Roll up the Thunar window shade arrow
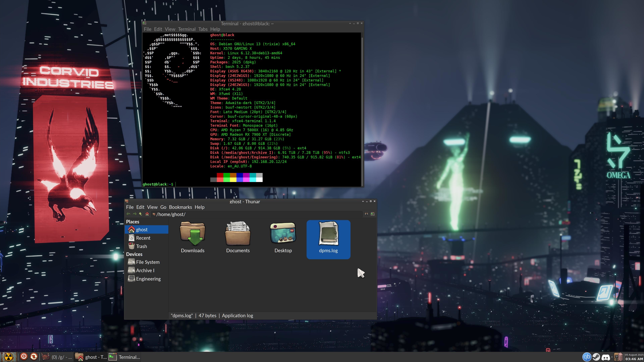 [363, 201]
